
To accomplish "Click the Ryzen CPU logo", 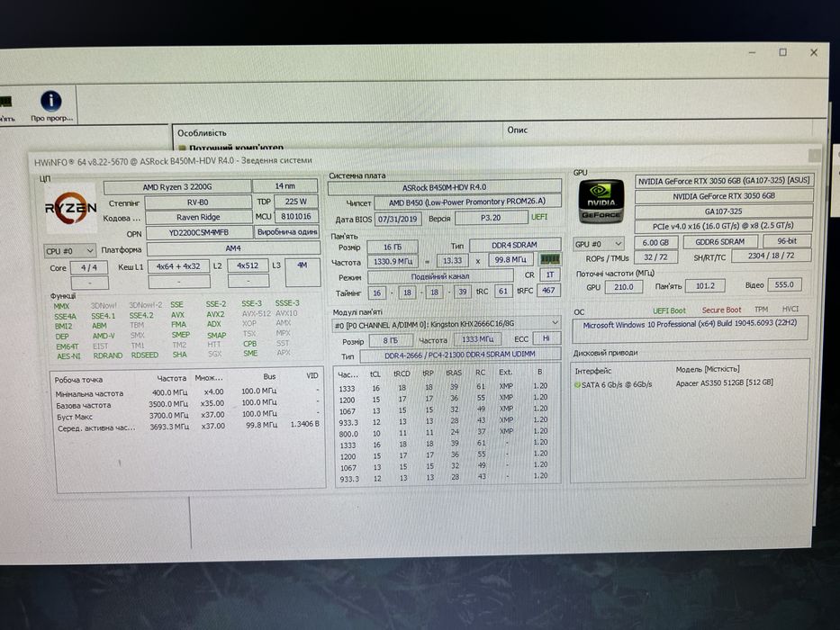I will [x=71, y=208].
